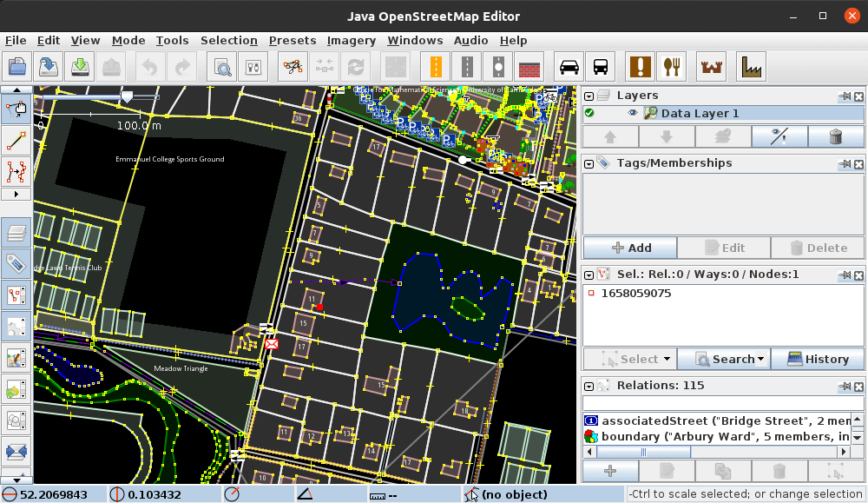Click the new relation plus button

pyautogui.click(x=610, y=471)
